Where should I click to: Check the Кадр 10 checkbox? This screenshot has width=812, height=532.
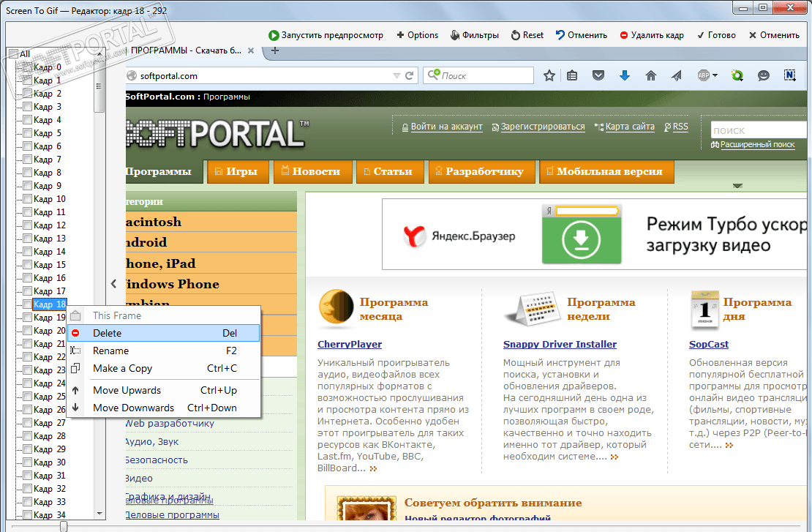coord(28,199)
